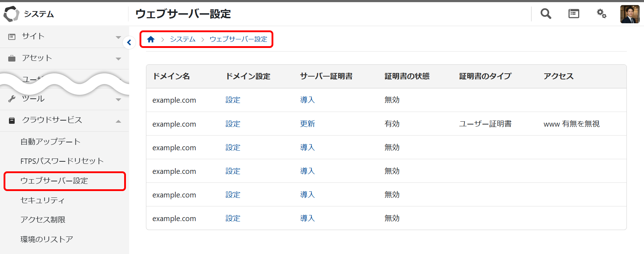Click 設定 link in fourth table row
The image size is (644, 254).
point(233,171)
